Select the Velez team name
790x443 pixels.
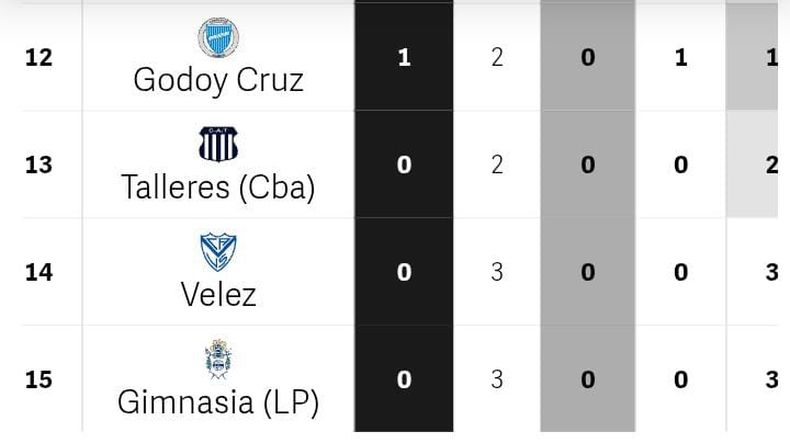coord(218,295)
